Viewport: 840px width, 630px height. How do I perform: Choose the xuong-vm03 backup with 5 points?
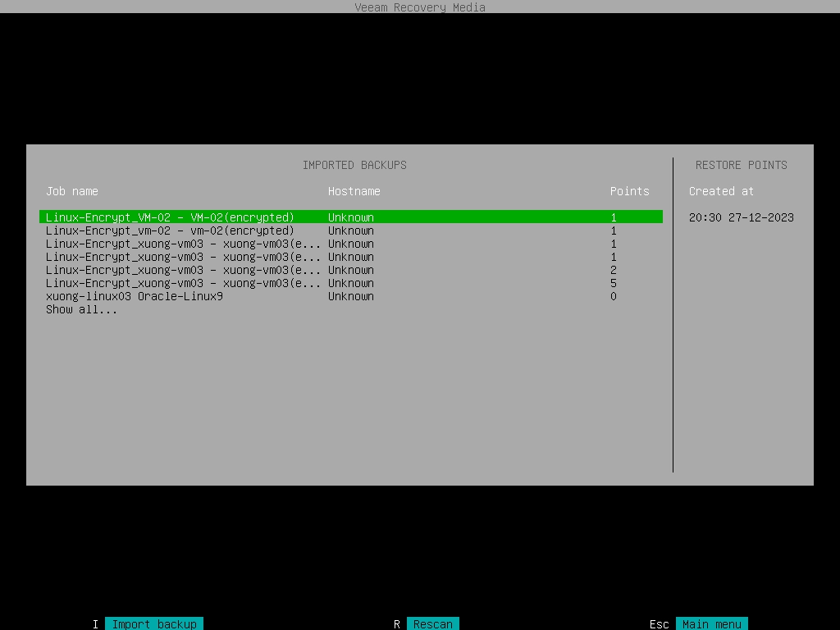pos(183,283)
